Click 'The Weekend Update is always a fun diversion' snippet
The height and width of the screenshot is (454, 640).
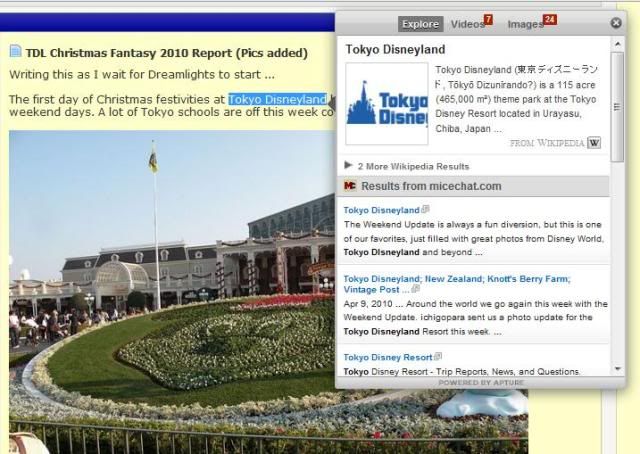click(473, 238)
